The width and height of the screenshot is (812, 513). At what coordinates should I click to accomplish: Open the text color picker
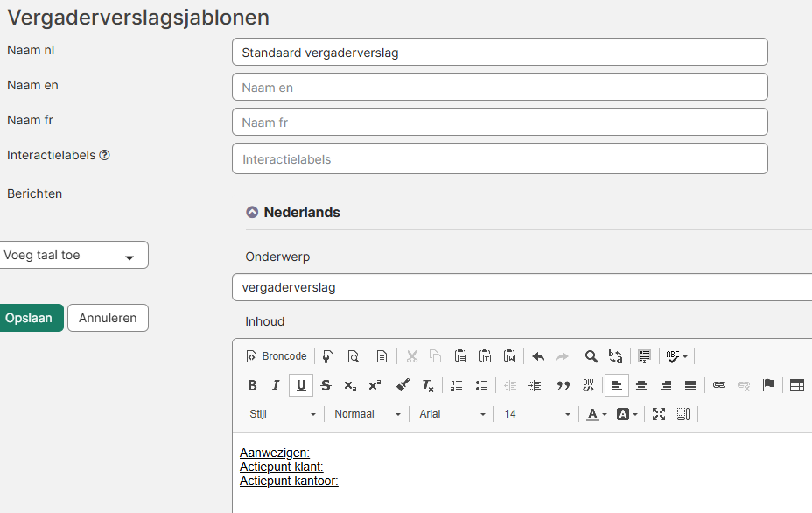tap(596, 414)
